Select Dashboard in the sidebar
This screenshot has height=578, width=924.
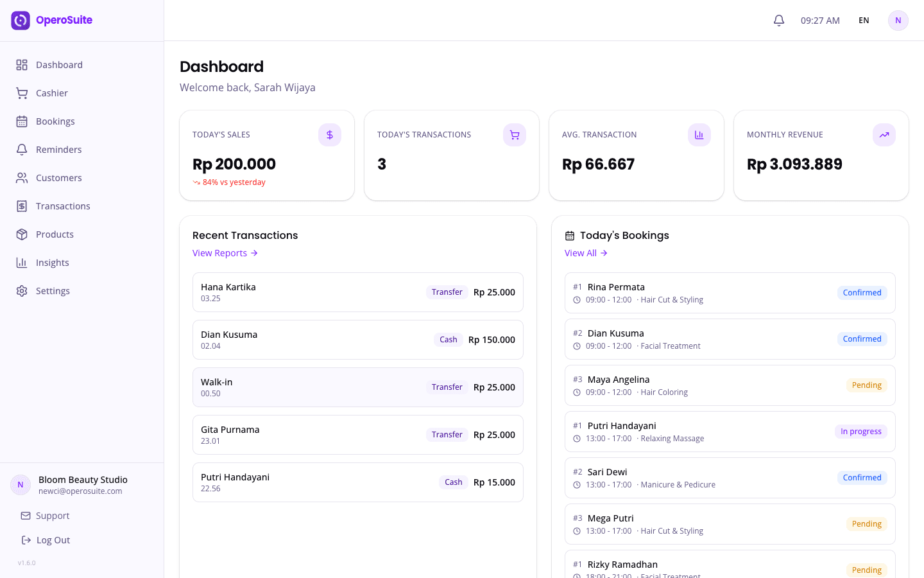(x=59, y=64)
